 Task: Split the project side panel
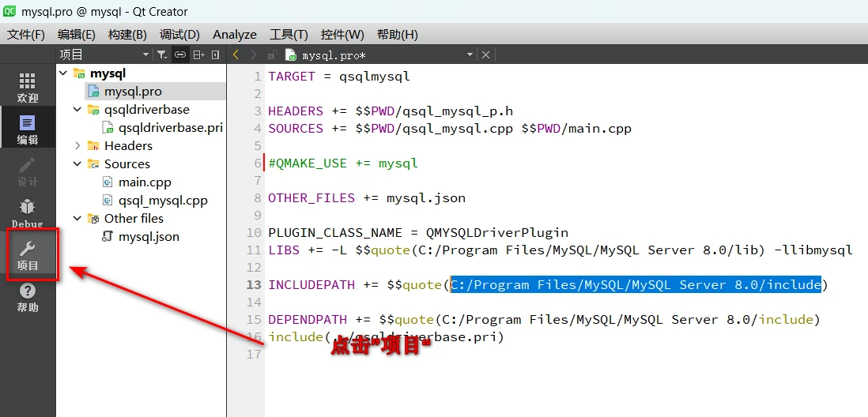pyautogui.click(x=198, y=54)
